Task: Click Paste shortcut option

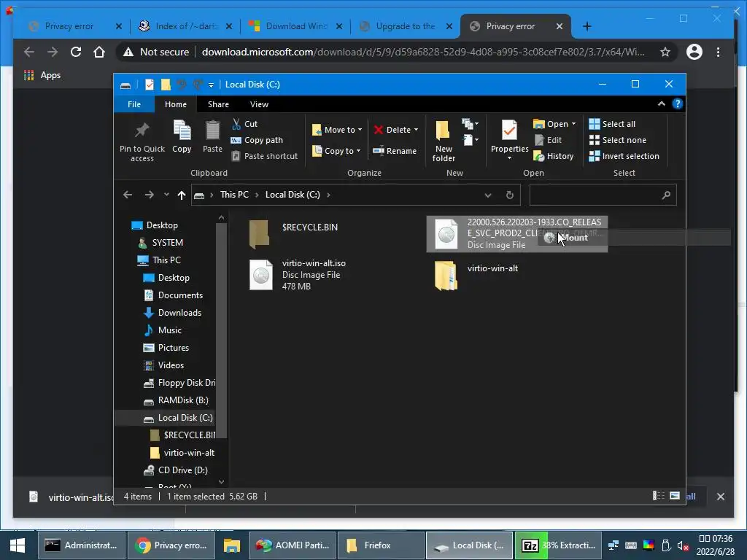Action: (x=264, y=156)
